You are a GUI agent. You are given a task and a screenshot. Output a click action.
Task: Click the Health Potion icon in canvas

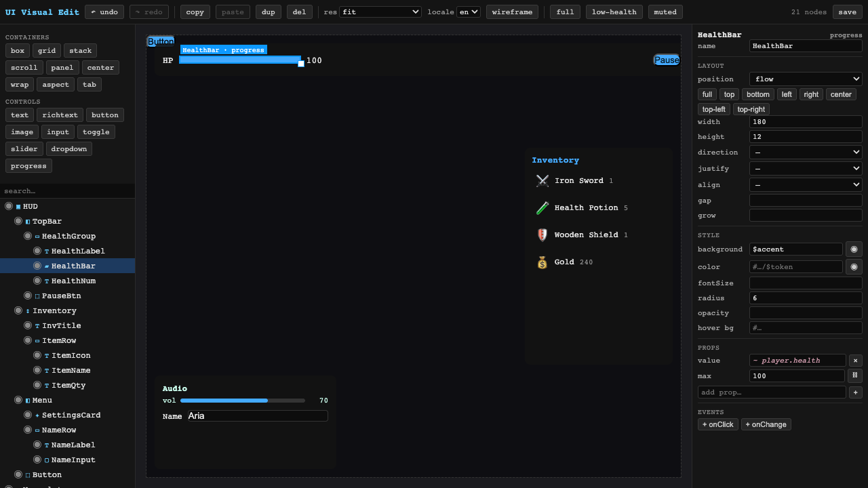pyautogui.click(x=542, y=208)
